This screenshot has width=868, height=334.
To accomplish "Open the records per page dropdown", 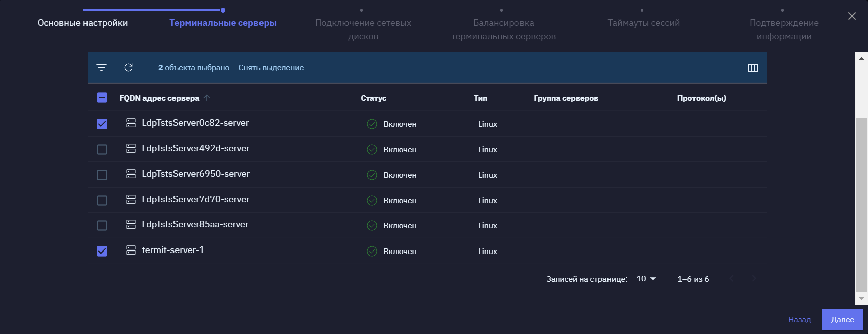I will tap(646, 279).
